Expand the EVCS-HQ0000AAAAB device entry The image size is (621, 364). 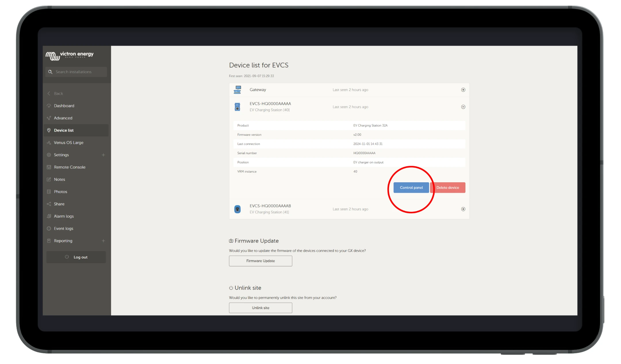463,209
